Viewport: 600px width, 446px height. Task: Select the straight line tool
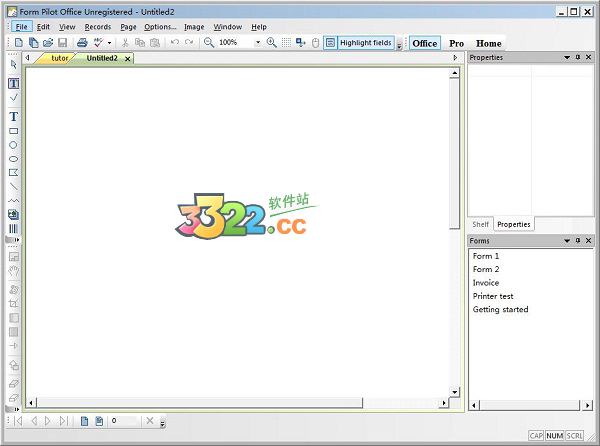[x=13, y=186]
